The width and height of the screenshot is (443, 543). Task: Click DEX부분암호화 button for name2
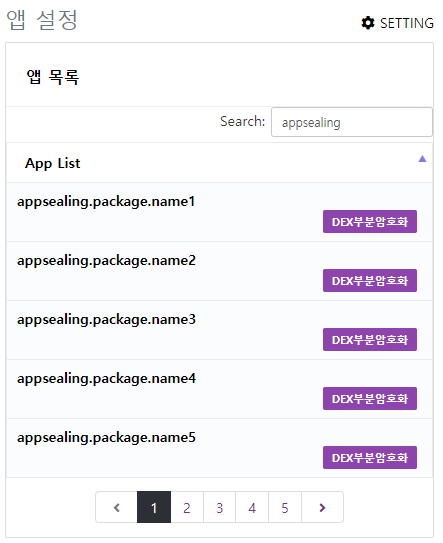tap(370, 281)
